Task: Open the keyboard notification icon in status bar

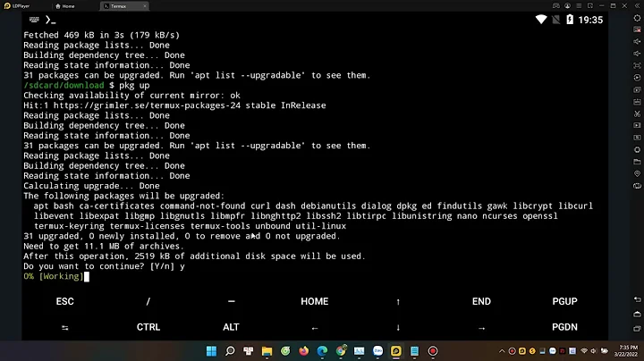Action: [34, 20]
